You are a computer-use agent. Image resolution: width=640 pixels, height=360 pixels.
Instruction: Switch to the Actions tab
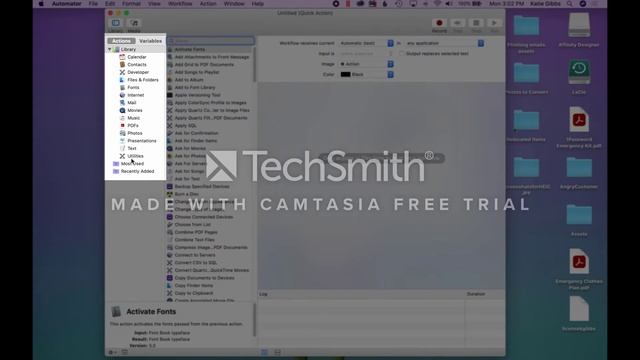(x=121, y=41)
